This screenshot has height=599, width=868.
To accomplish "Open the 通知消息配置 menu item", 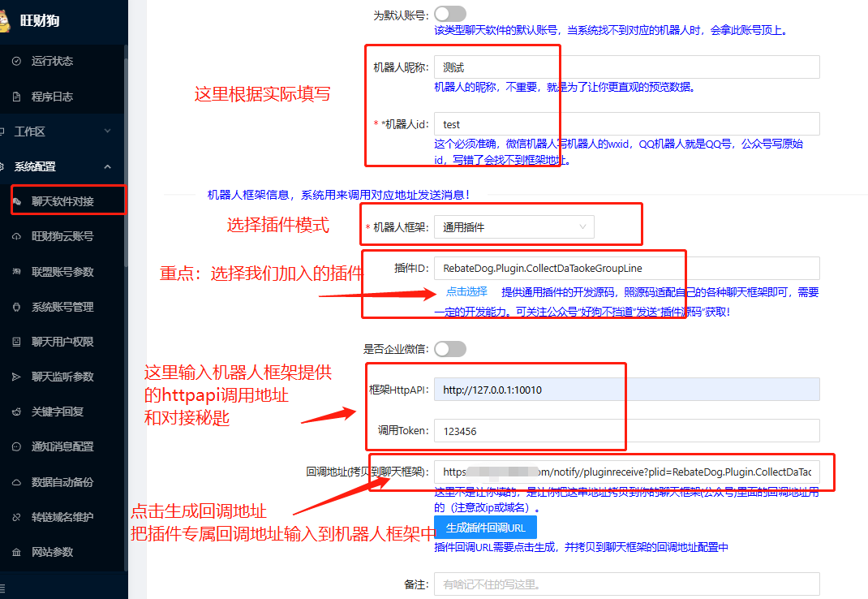I will 62,446.
